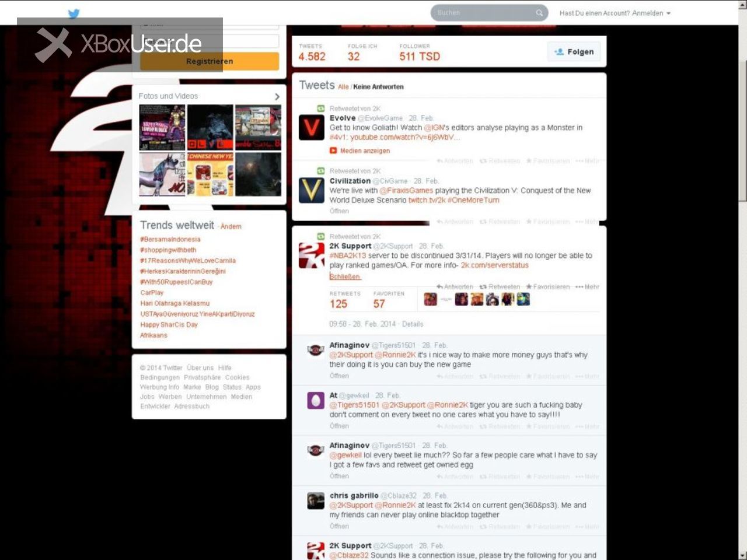747x560 pixels.
Task: Click the 'Entwickler' footer link
Action: [155, 407]
